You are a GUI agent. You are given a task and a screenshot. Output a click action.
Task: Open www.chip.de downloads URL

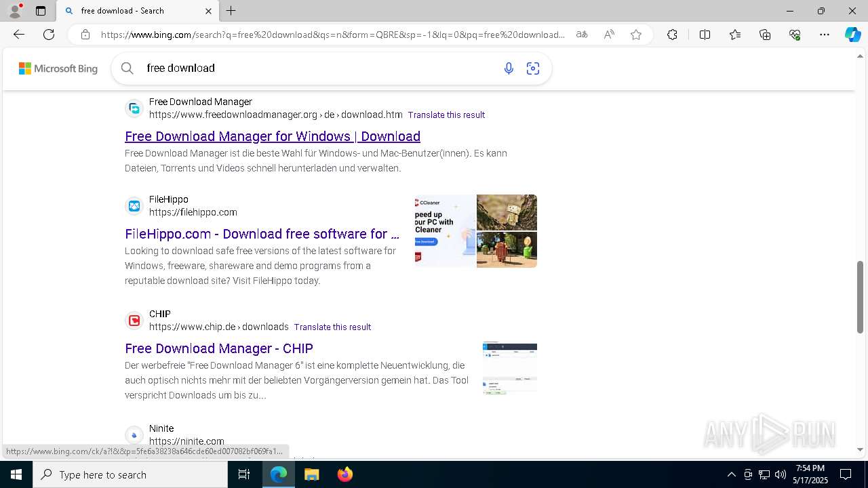219,327
